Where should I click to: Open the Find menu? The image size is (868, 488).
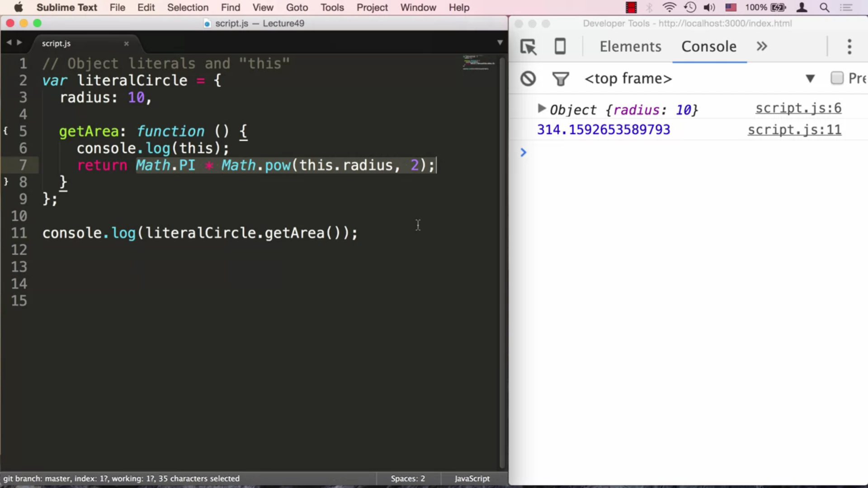tap(231, 7)
